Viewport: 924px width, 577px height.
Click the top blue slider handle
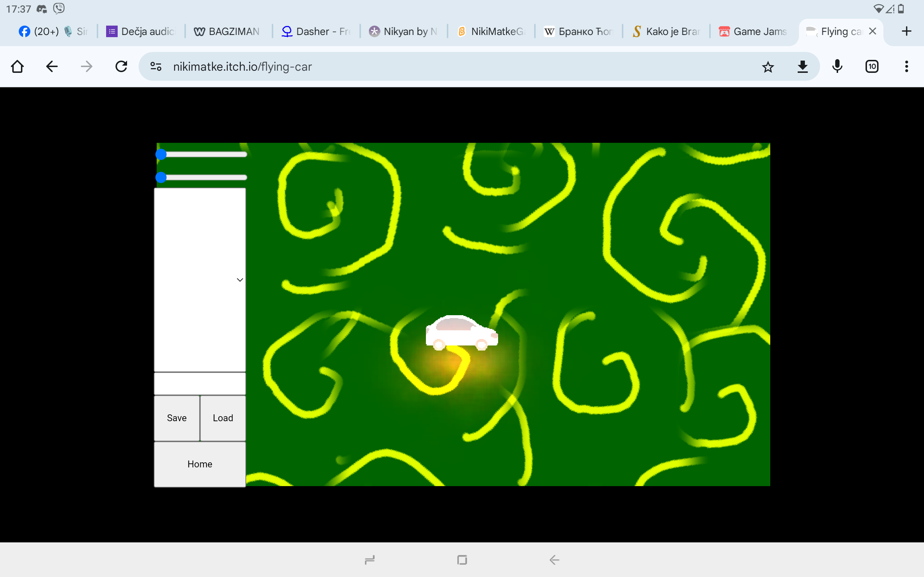[161, 154]
